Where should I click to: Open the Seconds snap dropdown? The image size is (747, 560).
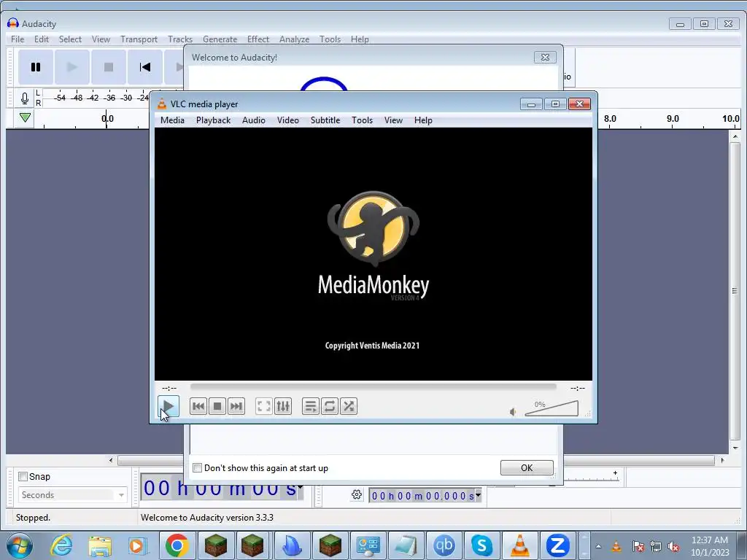click(72, 495)
